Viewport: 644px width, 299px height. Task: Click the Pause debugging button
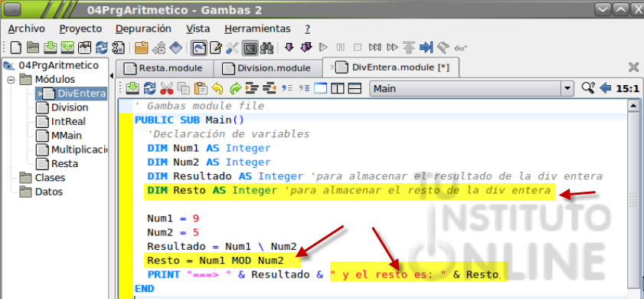(x=341, y=48)
